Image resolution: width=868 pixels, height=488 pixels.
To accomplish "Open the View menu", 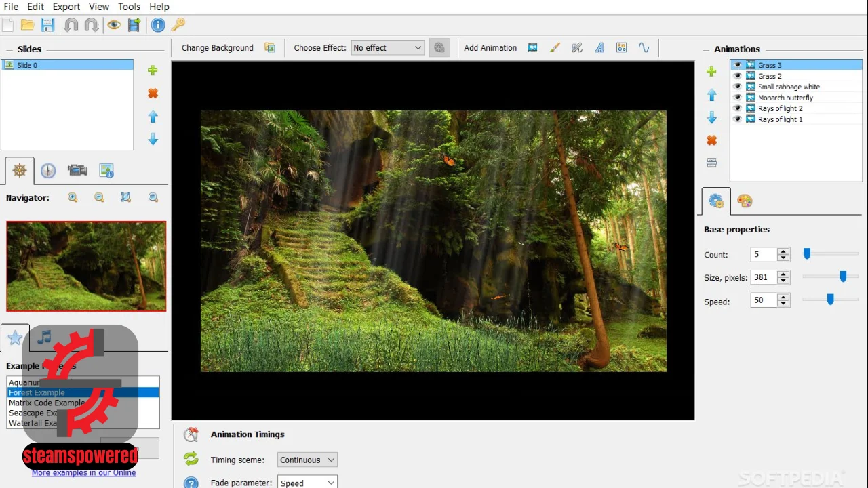I will pos(98,7).
